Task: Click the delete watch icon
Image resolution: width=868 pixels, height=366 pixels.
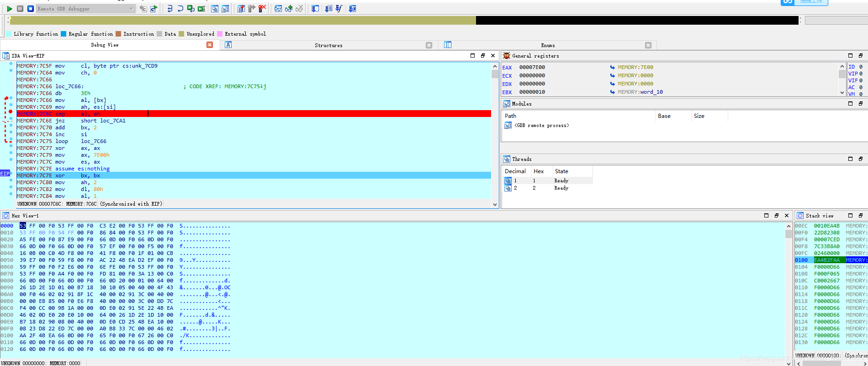Action: (299, 9)
